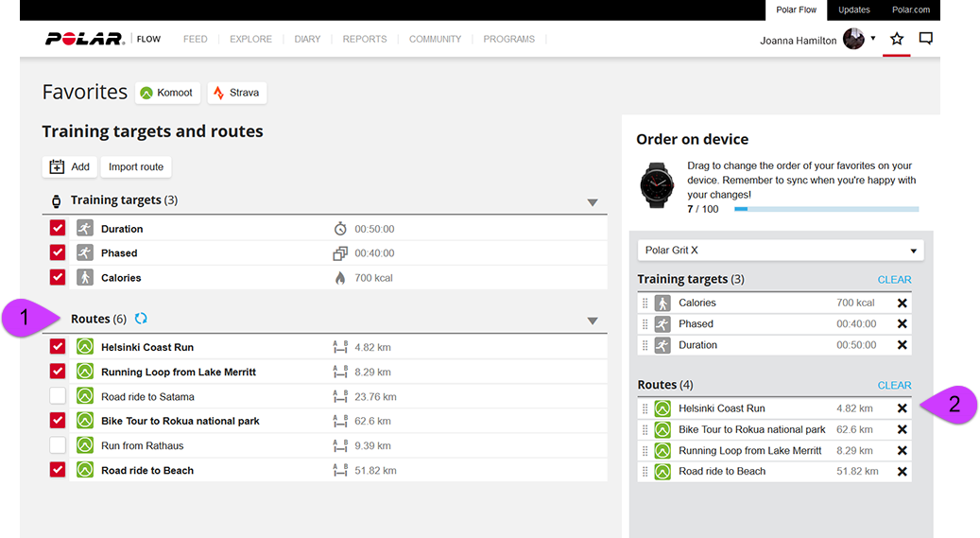Enable the Run from Rathaus route checkbox
980x538 pixels.
(x=58, y=445)
